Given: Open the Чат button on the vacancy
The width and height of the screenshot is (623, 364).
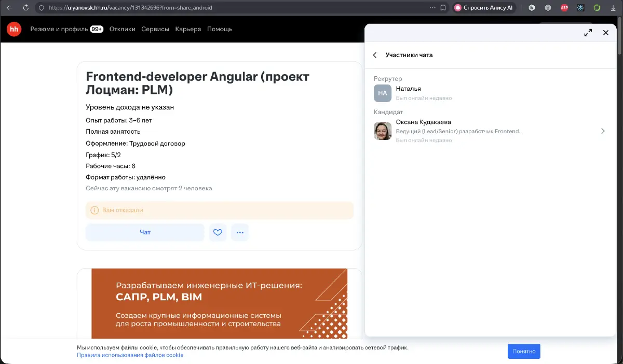Looking at the screenshot, I should click(145, 232).
